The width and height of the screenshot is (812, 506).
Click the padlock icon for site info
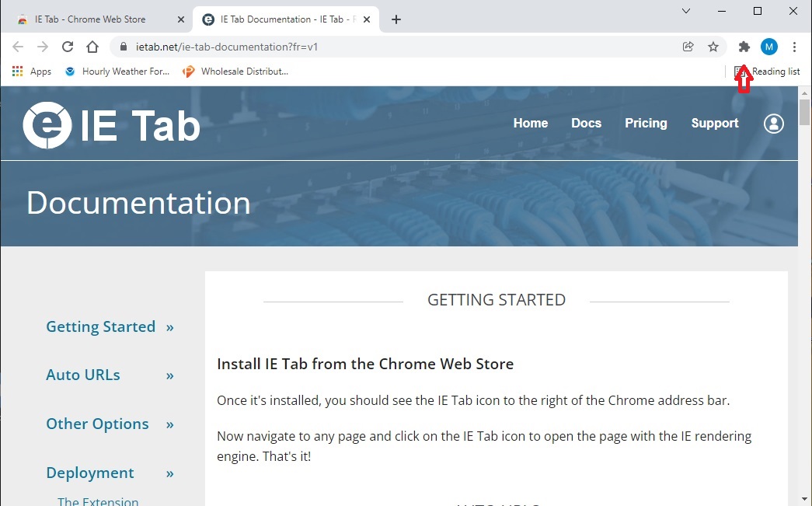[123, 47]
